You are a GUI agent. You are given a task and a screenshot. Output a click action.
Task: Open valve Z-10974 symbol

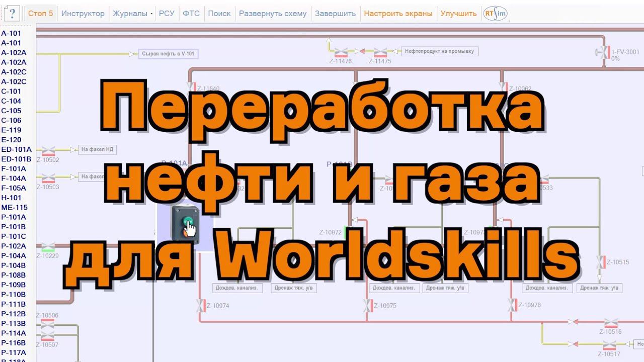click(x=200, y=305)
